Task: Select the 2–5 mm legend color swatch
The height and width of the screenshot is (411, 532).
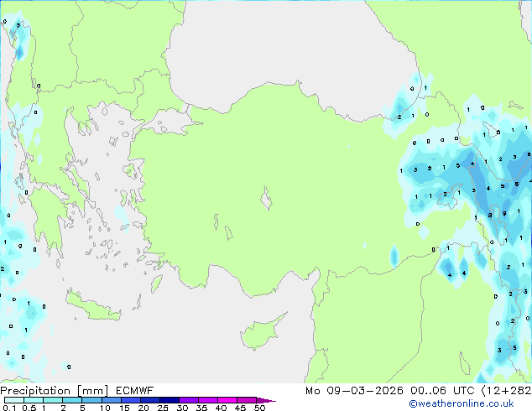Action: [72, 400]
